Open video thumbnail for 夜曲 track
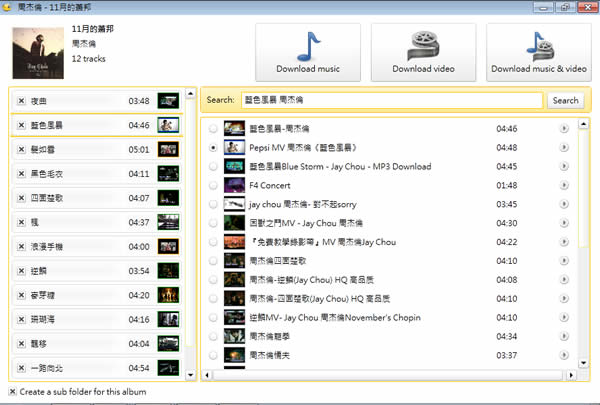The image size is (600, 405). [x=168, y=101]
